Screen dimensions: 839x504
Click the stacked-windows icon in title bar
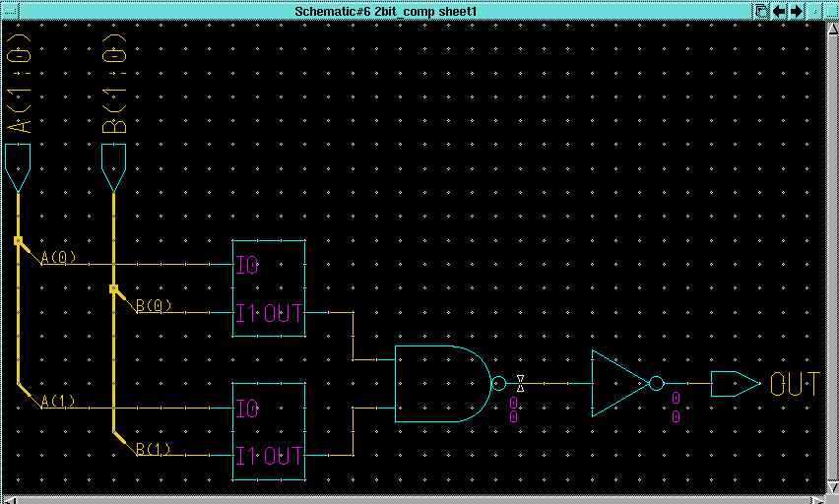pos(761,11)
